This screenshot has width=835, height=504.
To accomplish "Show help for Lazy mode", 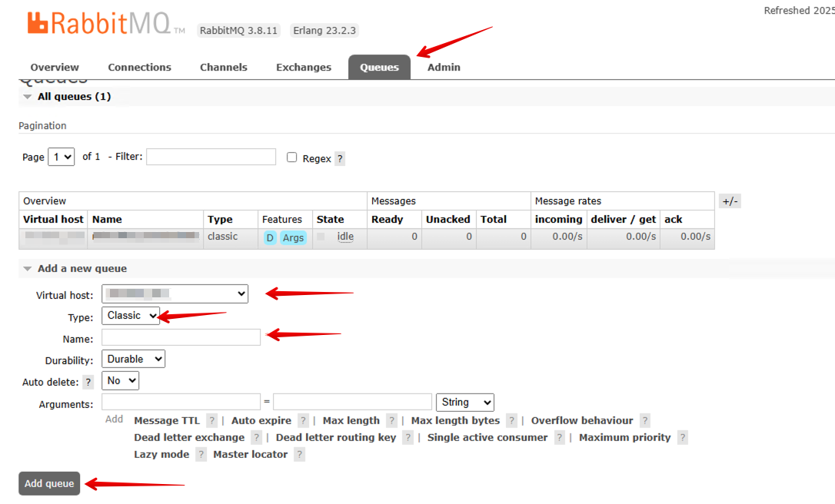I will 201,455.
